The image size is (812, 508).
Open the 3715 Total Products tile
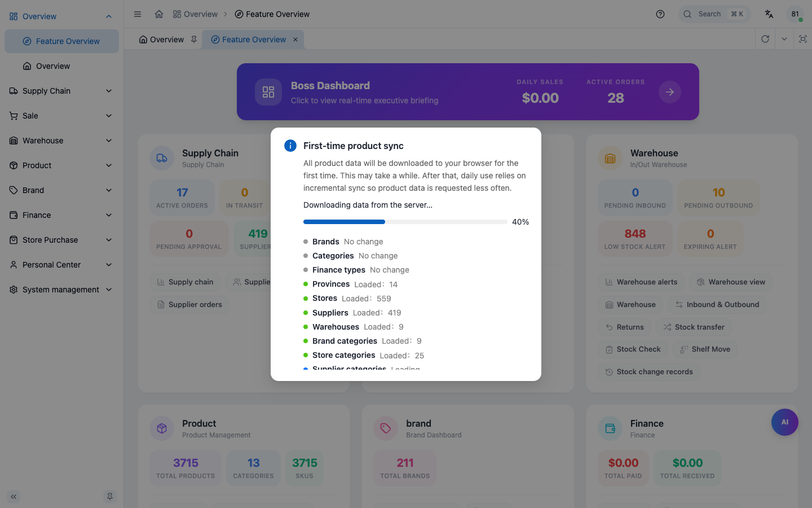point(186,468)
